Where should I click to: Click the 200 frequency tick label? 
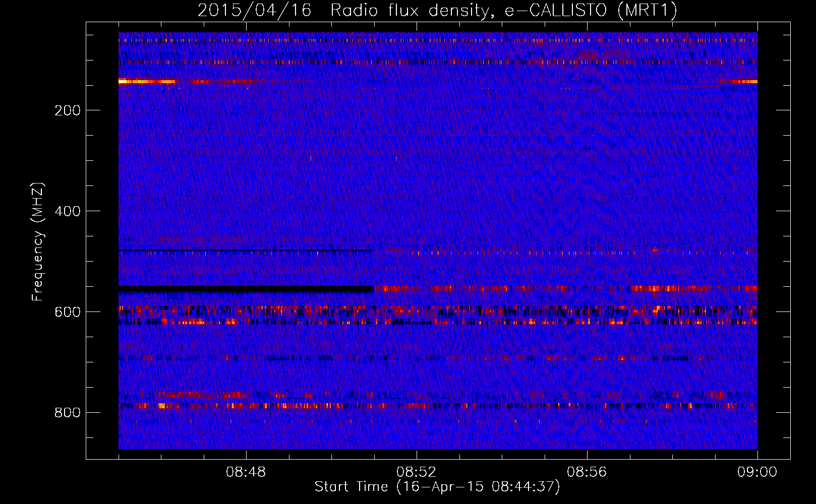click(68, 110)
